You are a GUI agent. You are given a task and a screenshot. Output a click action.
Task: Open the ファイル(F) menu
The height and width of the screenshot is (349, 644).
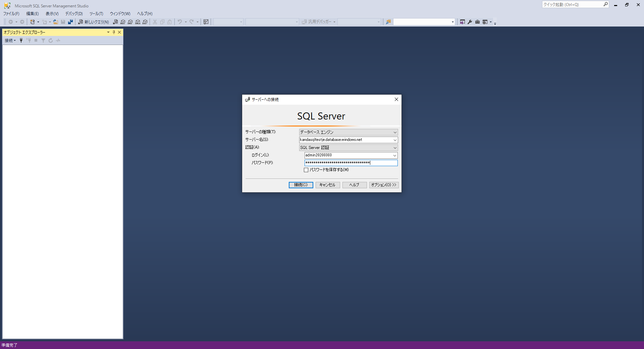tap(11, 14)
